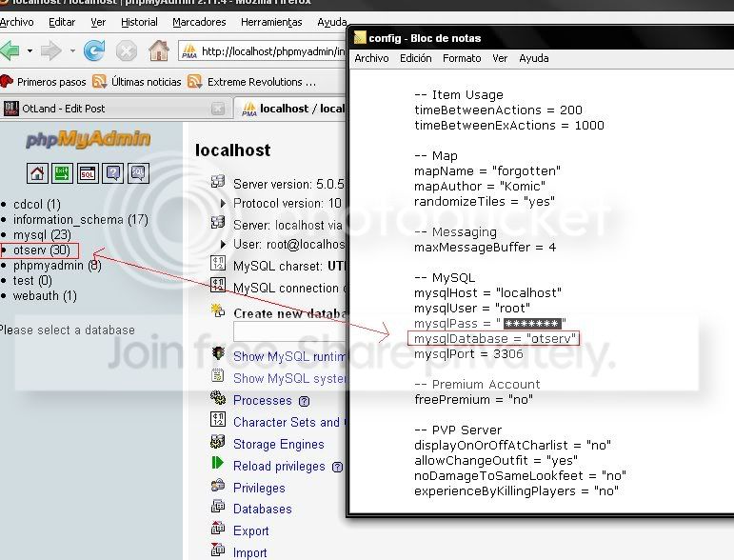Viewport: 734px width, 560px height.
Task: Open the Storage Engines link
Action: (279, 445)
